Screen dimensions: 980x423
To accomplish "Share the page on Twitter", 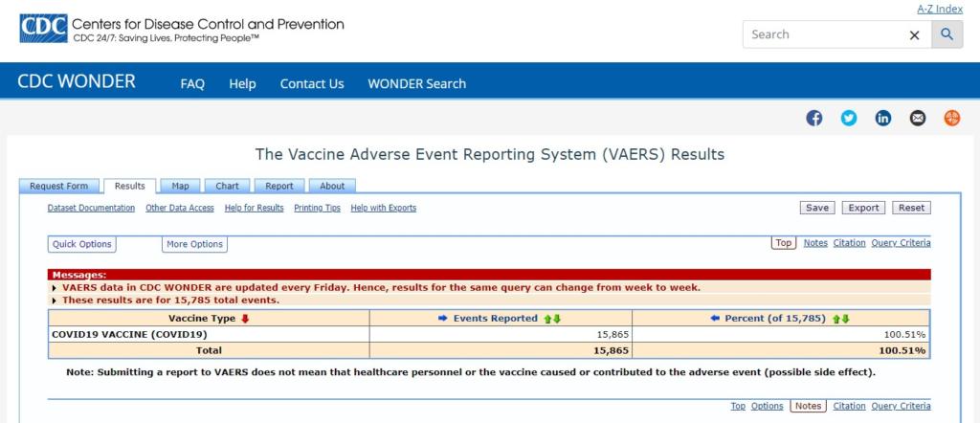I will click(x=849, y=118).
